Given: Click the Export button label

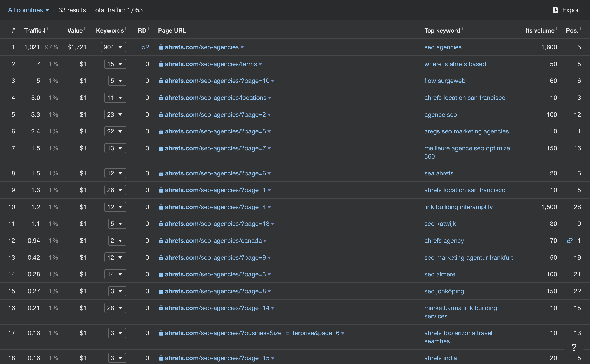Looking at the screenshot, I should coord(571,10).
